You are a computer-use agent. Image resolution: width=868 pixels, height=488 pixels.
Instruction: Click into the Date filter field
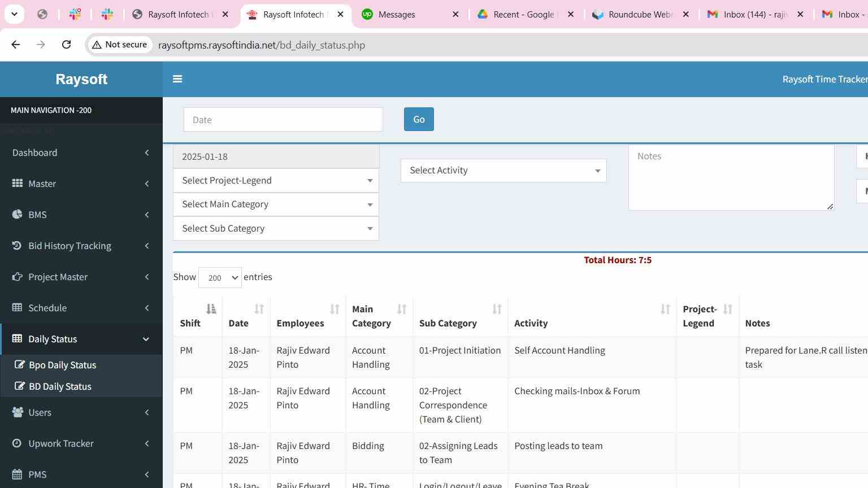click(283, 120)
